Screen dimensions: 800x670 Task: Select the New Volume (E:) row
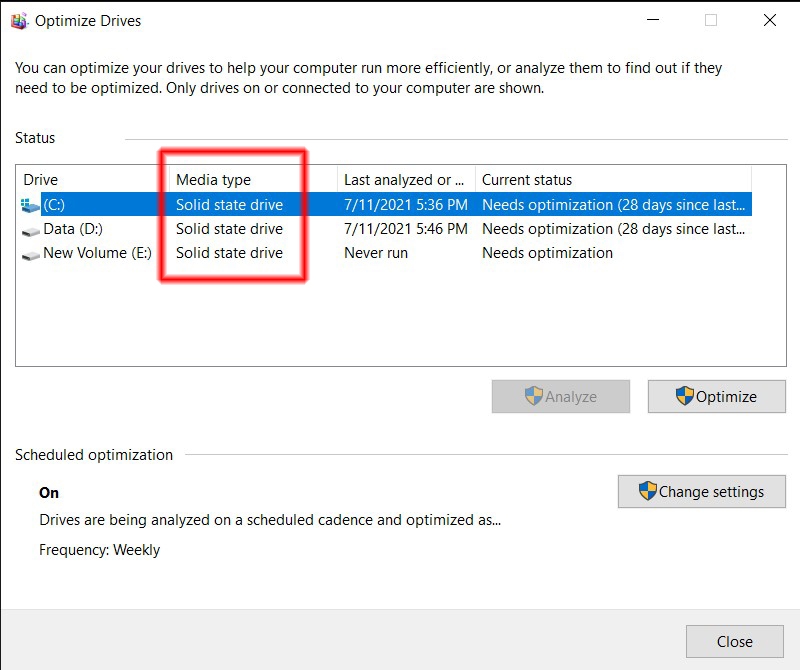[386, 253]
